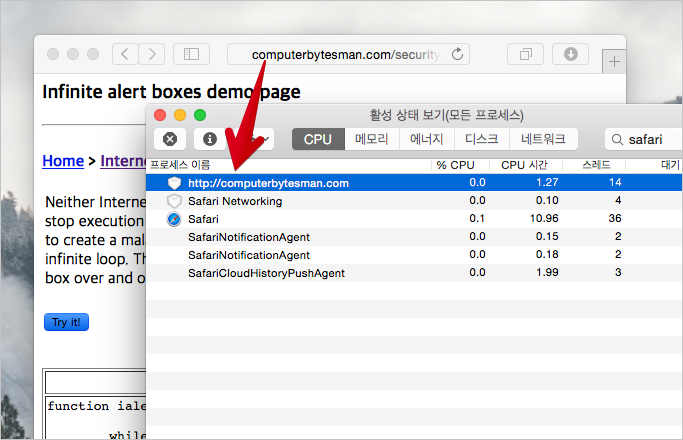Click the Try it! button
The width and height of the screenshot is (683, 440).
(66, 322)
